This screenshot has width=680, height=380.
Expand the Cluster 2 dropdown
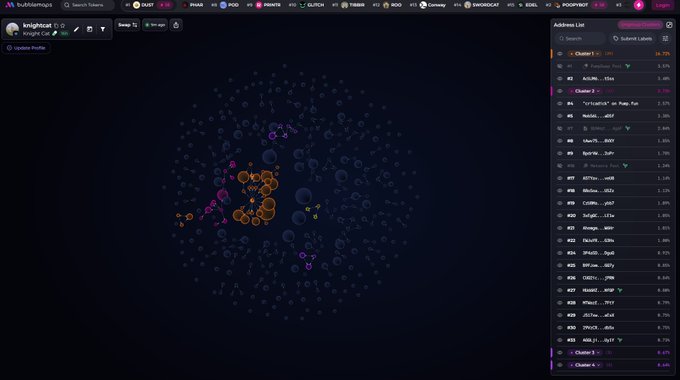click(585, 91)
